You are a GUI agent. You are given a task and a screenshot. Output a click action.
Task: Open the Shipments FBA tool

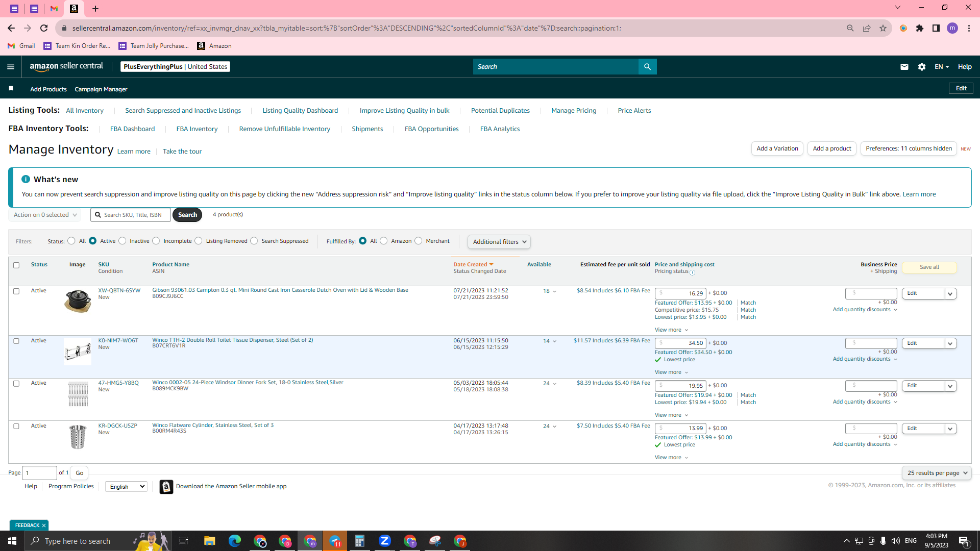pyautogui.click(x=367, y=129)
